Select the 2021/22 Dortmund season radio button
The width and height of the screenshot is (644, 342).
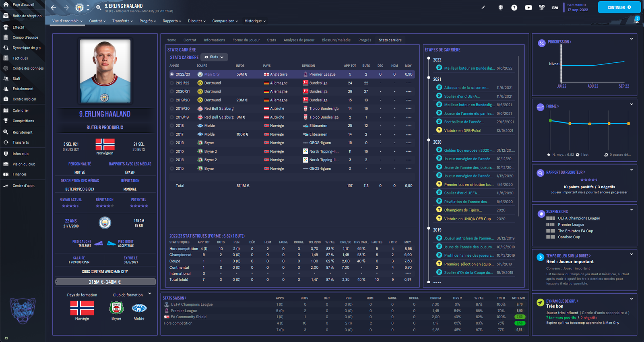pos(172,83)
